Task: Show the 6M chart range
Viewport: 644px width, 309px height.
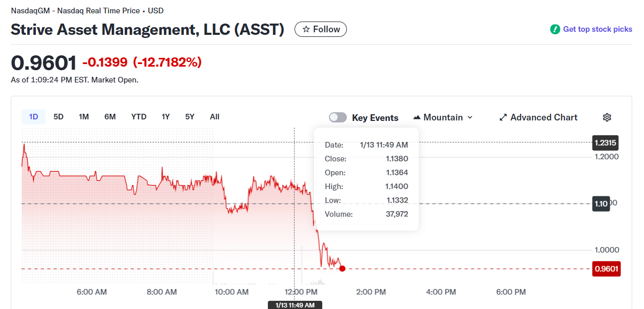Action: [x=110, y=117]
